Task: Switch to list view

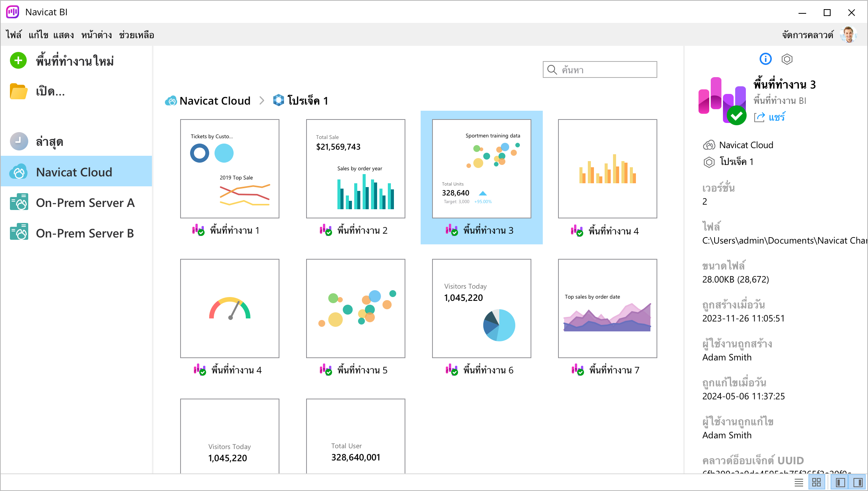Action: tap(799, 482)
